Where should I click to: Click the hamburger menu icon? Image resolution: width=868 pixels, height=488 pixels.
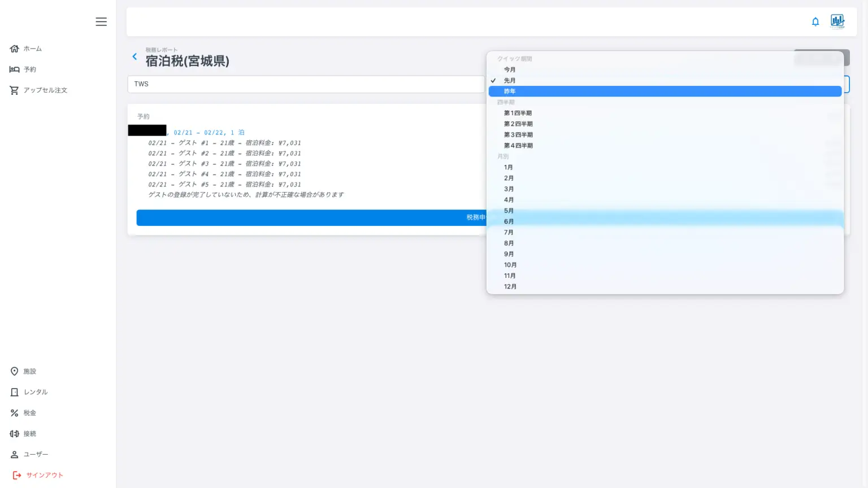[101, 21]
